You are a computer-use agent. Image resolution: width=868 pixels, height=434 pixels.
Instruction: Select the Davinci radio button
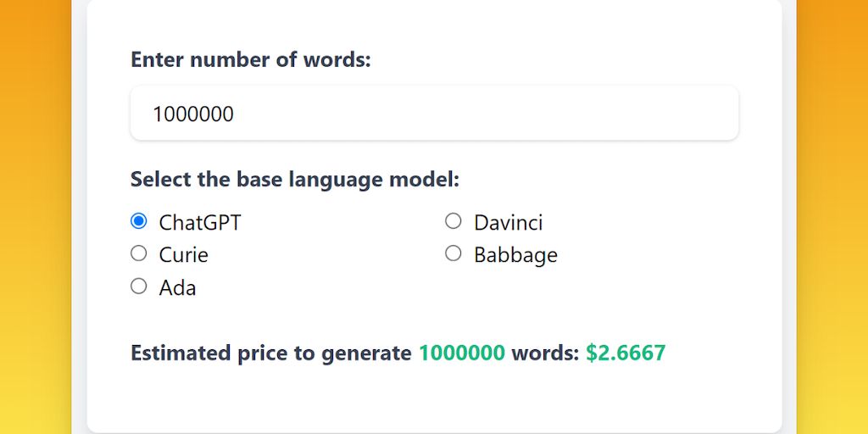click(x=453, y=221)
